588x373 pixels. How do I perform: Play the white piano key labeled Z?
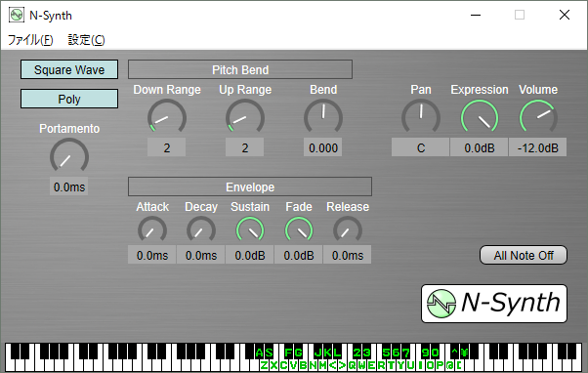pyautogui.click(x=264, y=366)
